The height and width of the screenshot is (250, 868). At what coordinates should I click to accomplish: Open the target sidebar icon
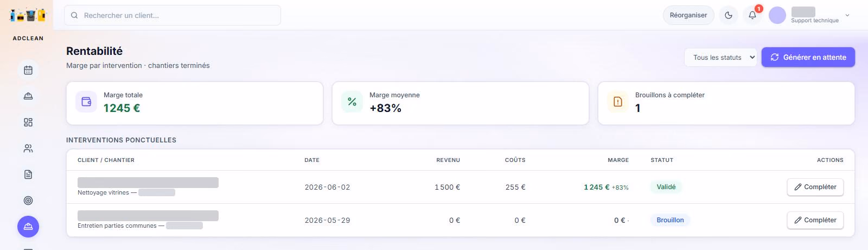point(28,201)
